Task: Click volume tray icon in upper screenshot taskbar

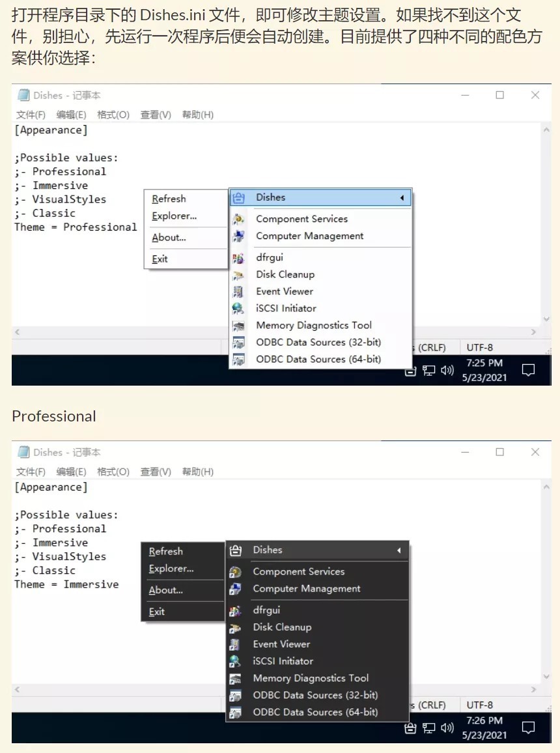Action: pyautogui.click(x=447, y=370)
